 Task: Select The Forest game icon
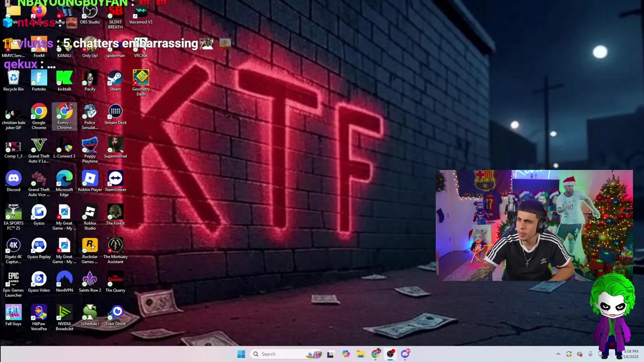[x=115, y=215]
